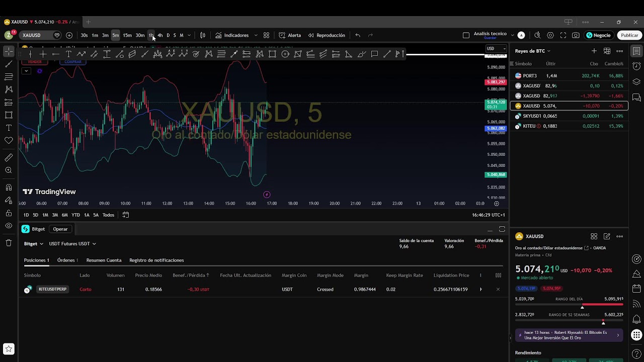The height and width of the screenshot is (362, 644).
Task: Switch chart to 4h timeframe
Action: coord(160,35)
